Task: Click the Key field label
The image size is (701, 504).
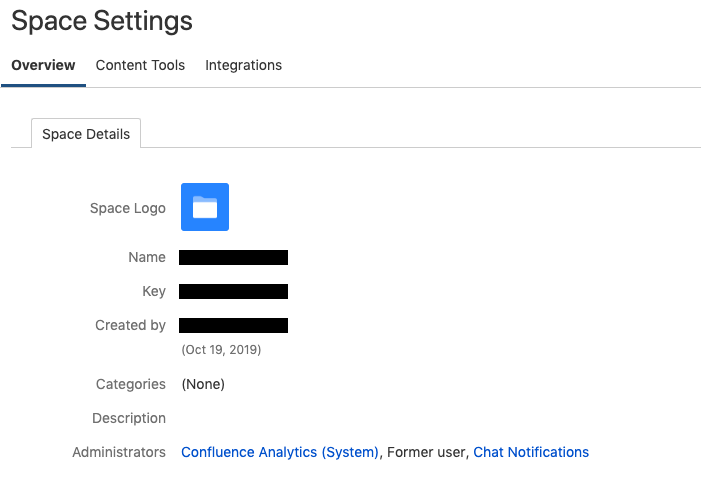Action: pos(154,292)
